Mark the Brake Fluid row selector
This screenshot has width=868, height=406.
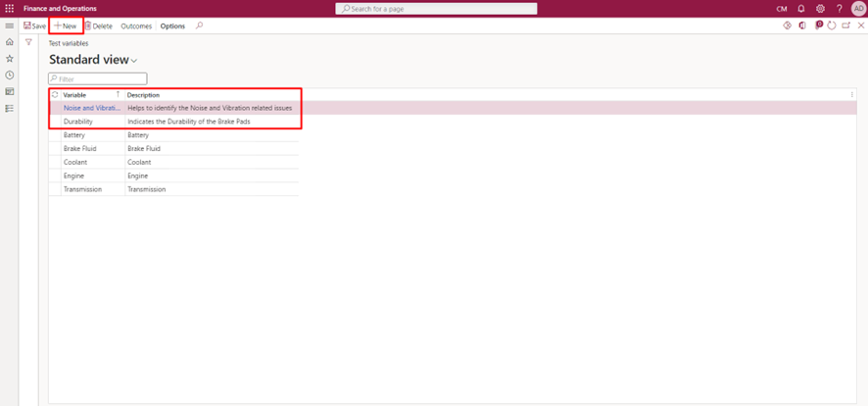tap(55, 148)
